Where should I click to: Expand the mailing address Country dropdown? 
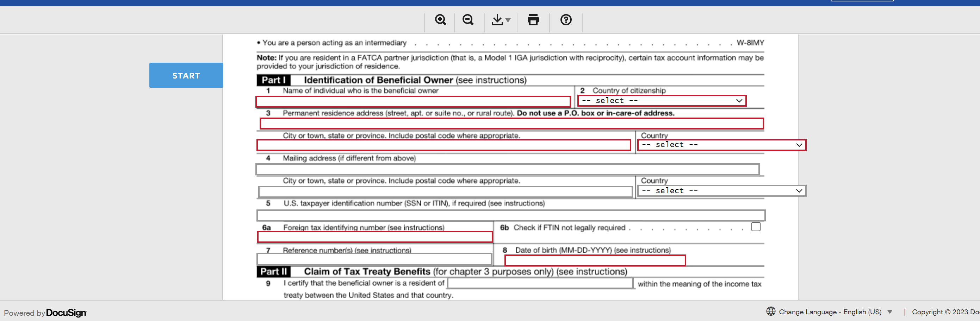(x=721, y=191)
